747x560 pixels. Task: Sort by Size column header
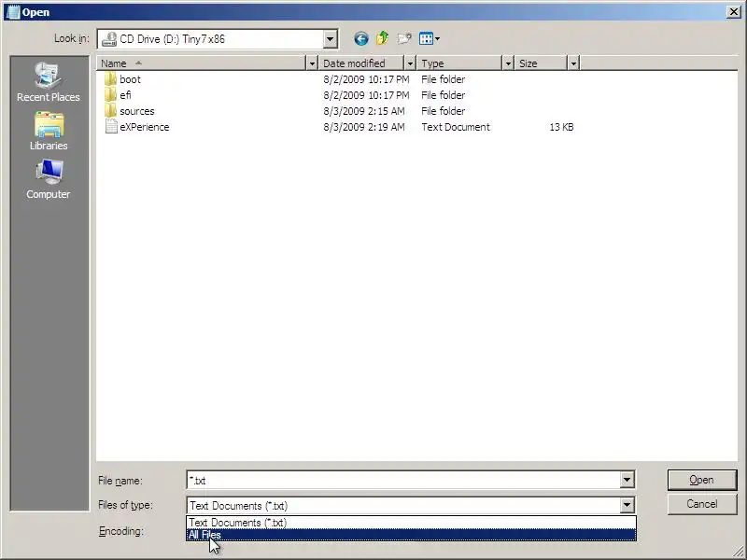pos(541,63)
